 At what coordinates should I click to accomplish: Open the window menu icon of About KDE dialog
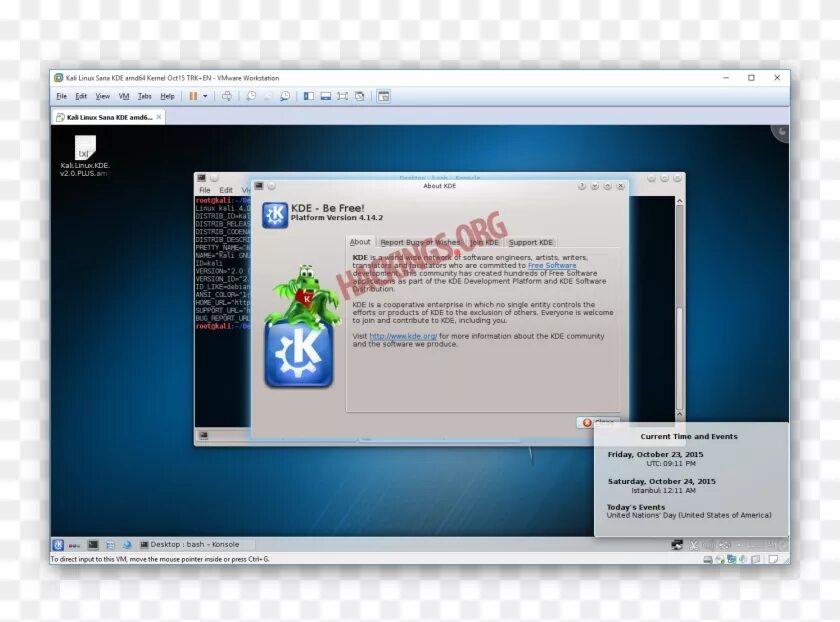click(x=259, y=186)
